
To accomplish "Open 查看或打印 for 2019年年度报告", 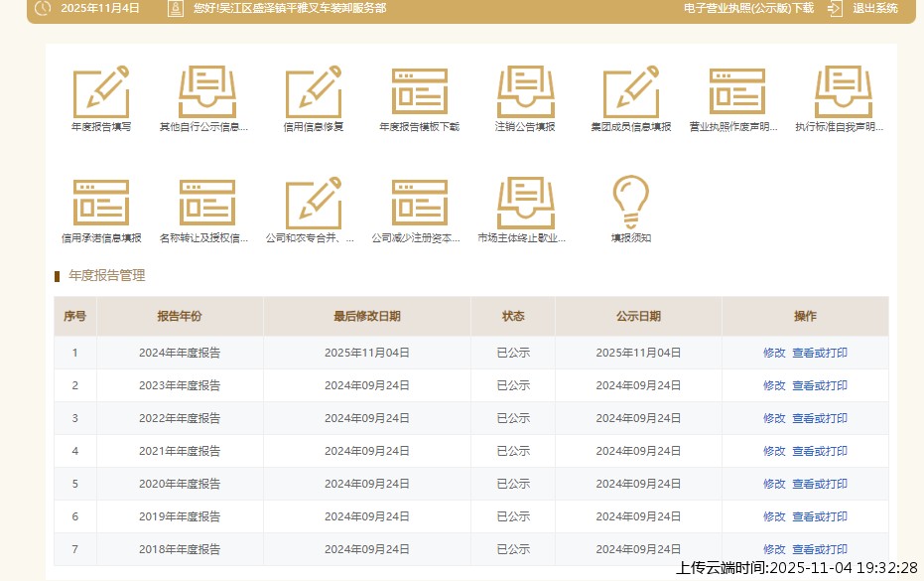I will point(820,516).
